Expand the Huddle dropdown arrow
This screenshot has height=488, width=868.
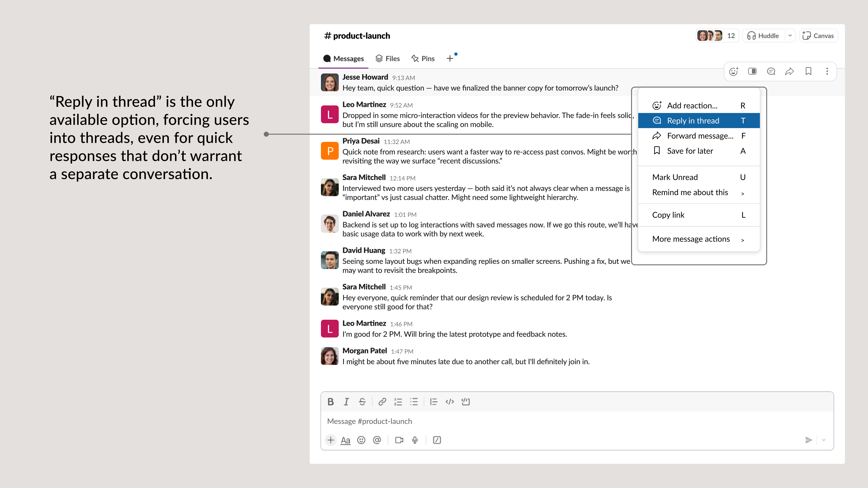[x=790, y=36]
